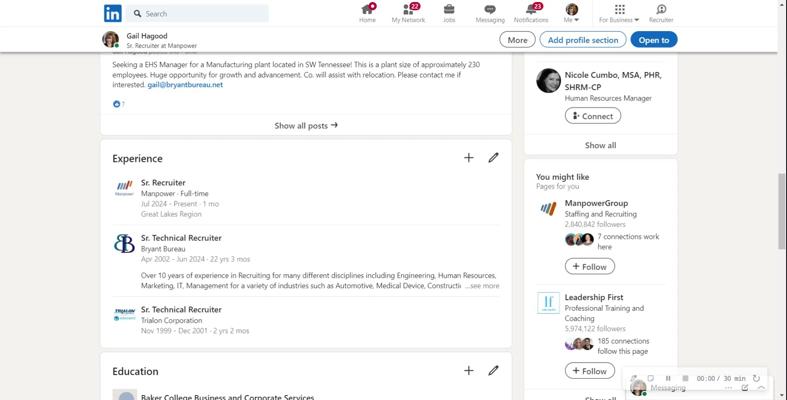Open the Messaging bar three-dot options
Screen dimensions: 787x400
click(x=729, y=388)
